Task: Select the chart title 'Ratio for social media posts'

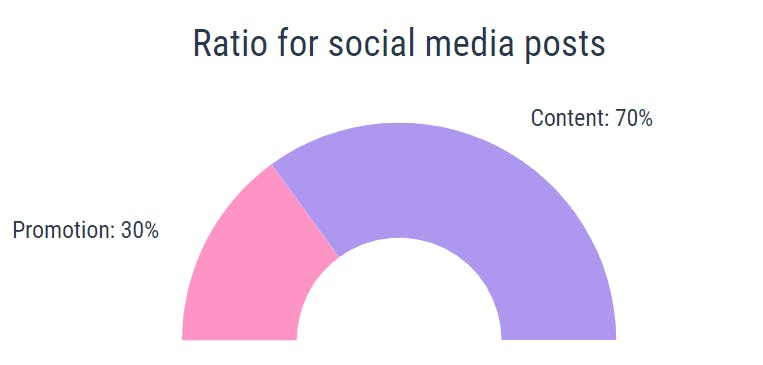Action: point(399,44)
